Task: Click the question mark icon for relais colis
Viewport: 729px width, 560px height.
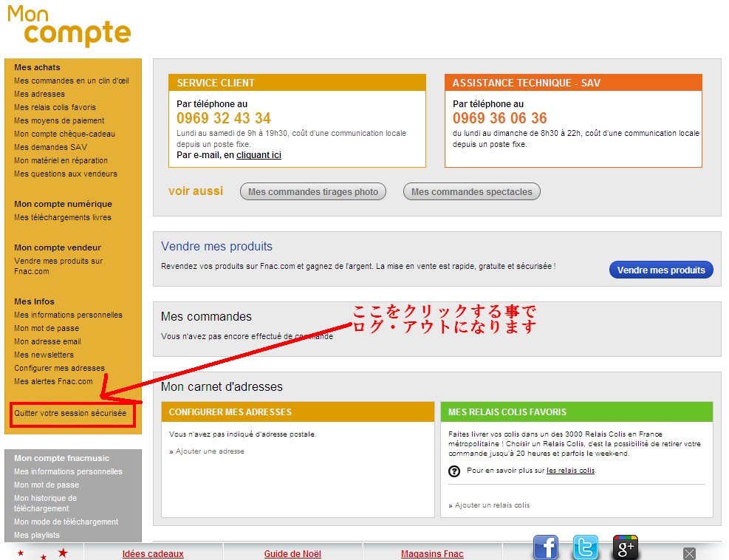Action: [454, 471]
